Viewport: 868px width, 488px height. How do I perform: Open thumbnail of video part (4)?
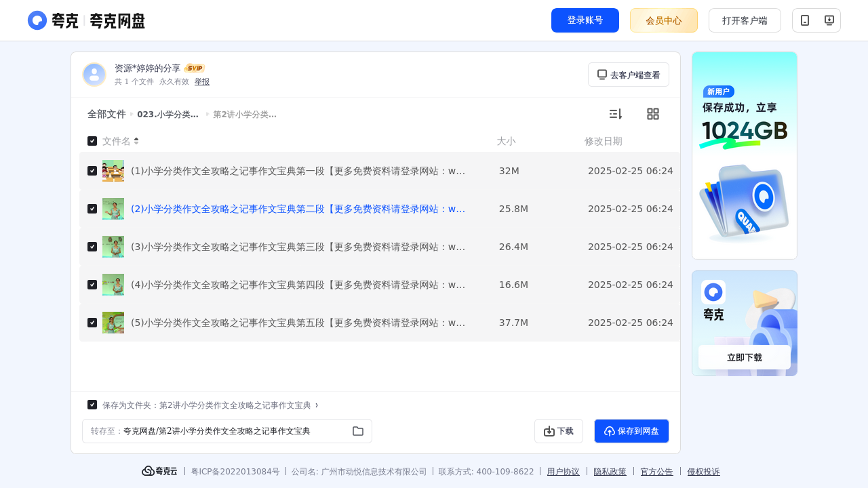(x=113, y=285)
